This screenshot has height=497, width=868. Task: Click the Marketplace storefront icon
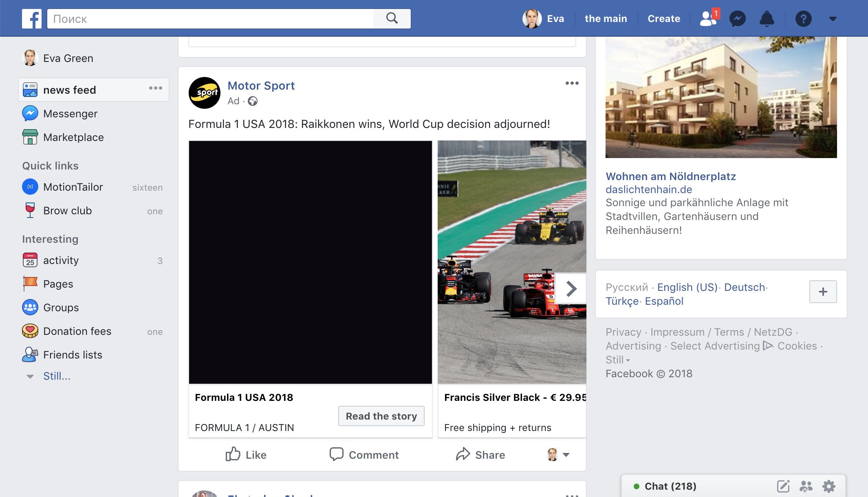click(30, 137)
